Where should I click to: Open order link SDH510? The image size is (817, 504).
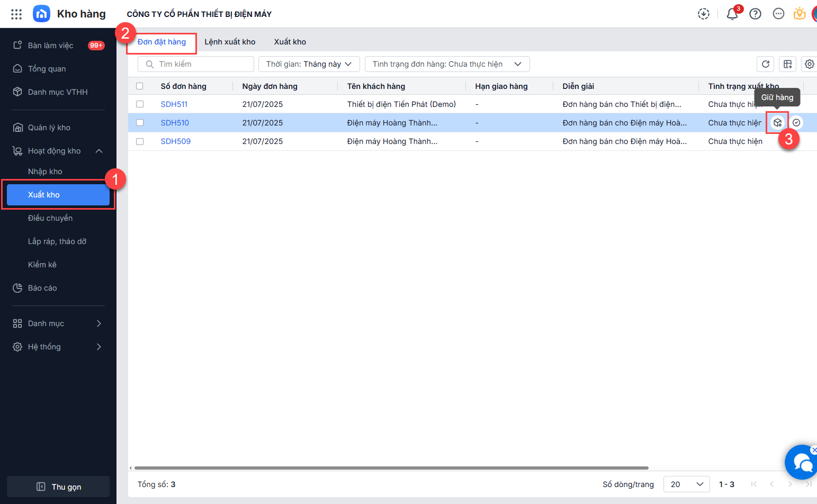(175, 123)
